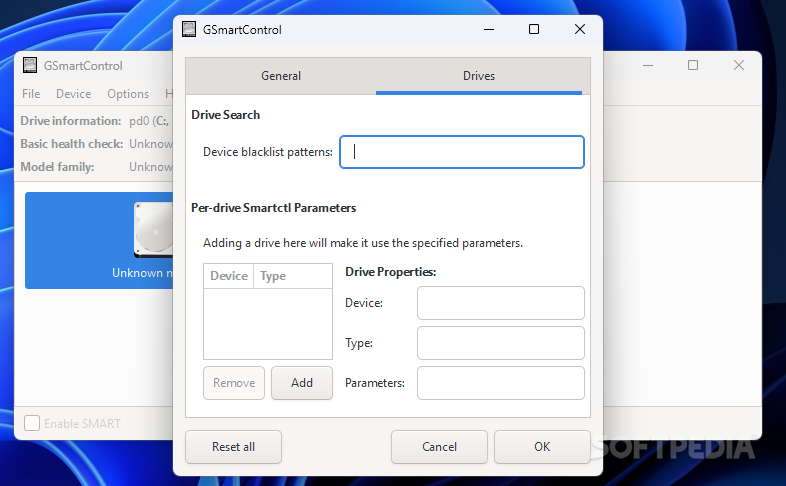Select the hard drive icon in main window

coord(153,229)
